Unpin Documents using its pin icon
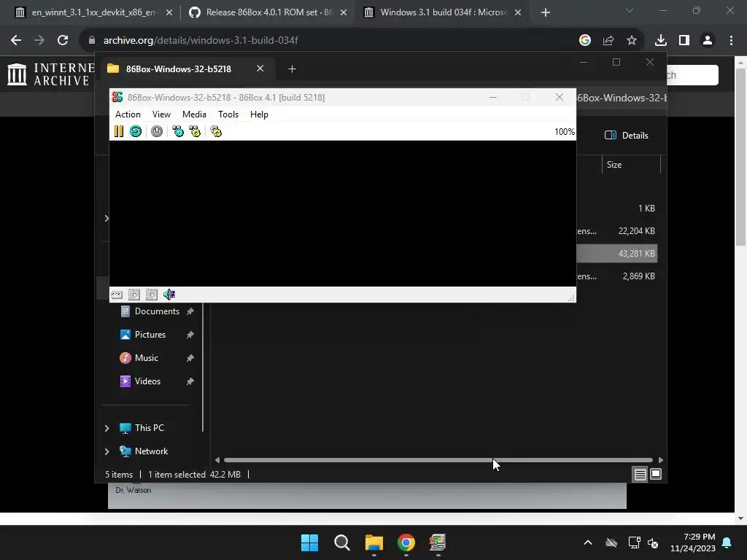Viewport: 747px width, 560px height. click(x=190, y=311)
